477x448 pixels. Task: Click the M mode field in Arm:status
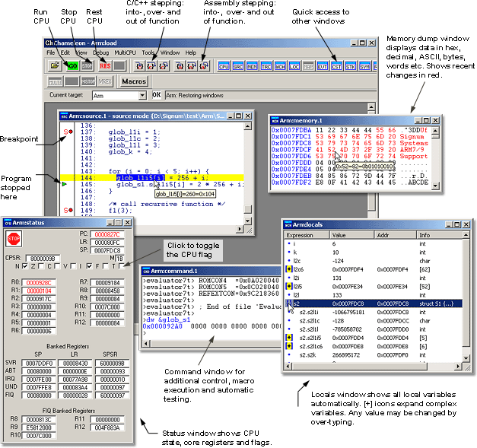pos(119,259)
